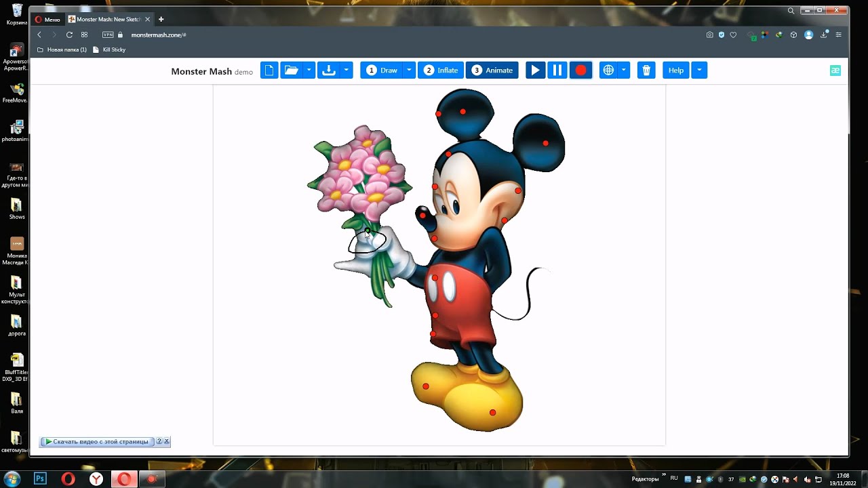Image resolution: width=868 pixels, height=488 pixels.
Task: Take a snapshot with the camera icon
Action: click(x=709, y=35)
